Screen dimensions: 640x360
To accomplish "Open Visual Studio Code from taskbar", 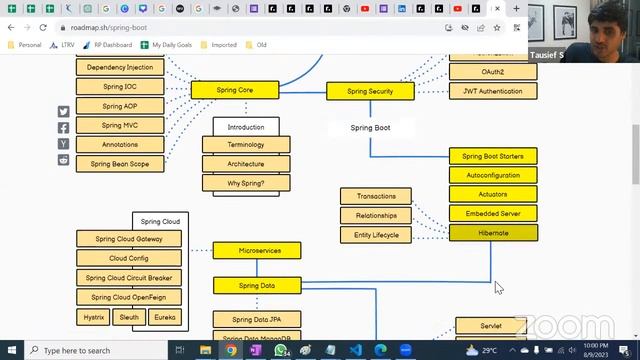I will 356,350.
